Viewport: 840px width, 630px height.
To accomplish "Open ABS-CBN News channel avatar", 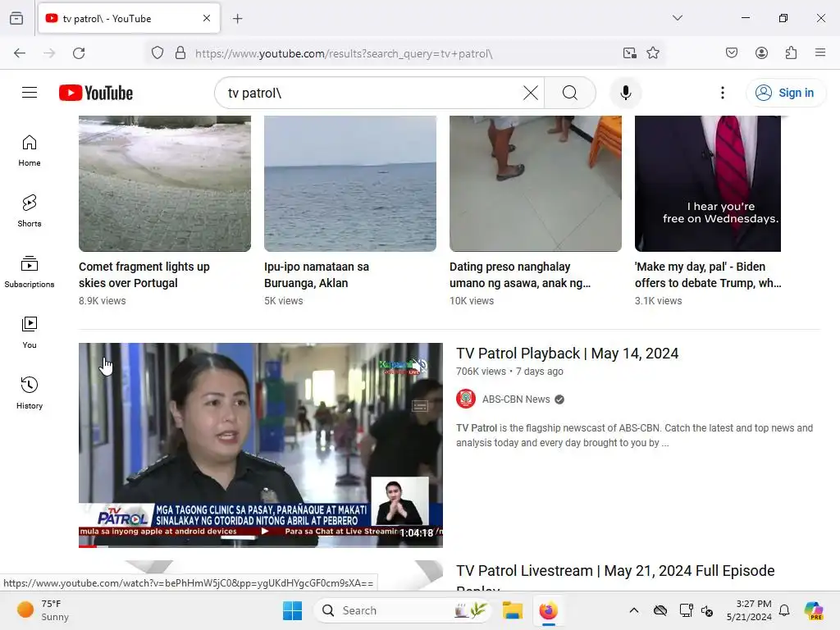I will [x=466, y=399].
